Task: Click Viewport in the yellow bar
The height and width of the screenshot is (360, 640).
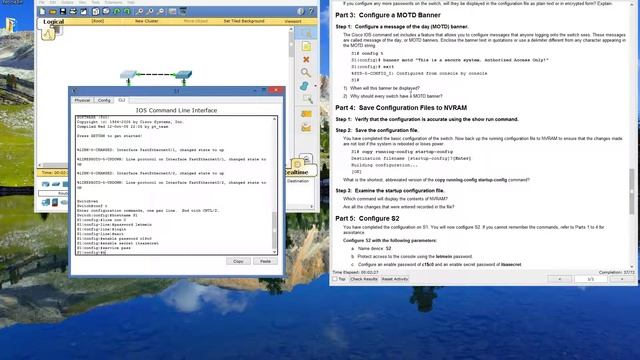Action: [293, 21]
